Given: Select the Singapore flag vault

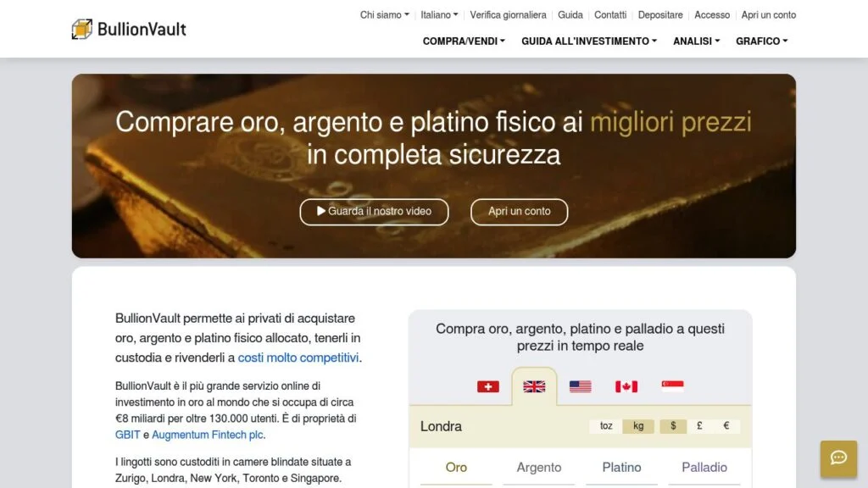Looking at the screenshot, I should pos(672,386).
